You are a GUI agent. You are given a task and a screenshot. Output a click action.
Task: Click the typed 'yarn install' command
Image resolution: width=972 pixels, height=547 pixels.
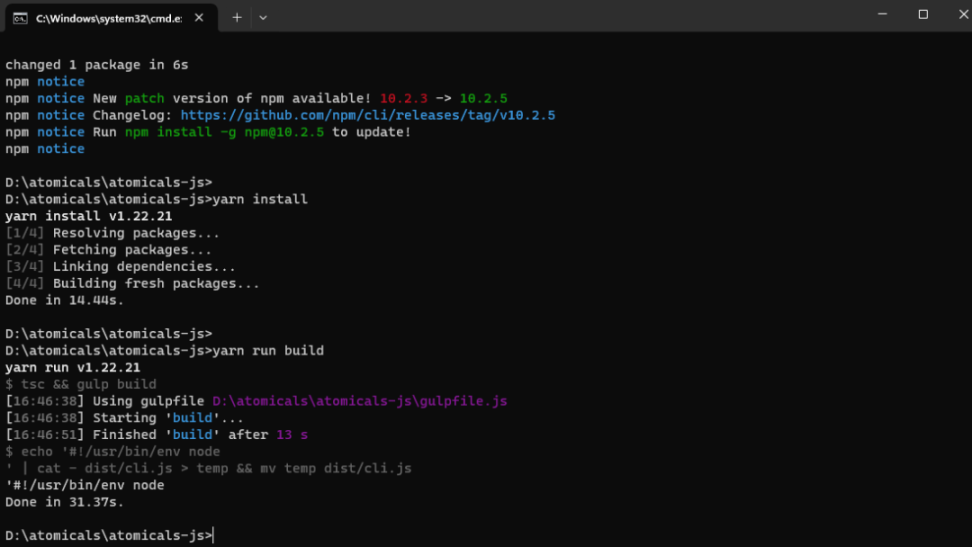[x=259, y=199]
